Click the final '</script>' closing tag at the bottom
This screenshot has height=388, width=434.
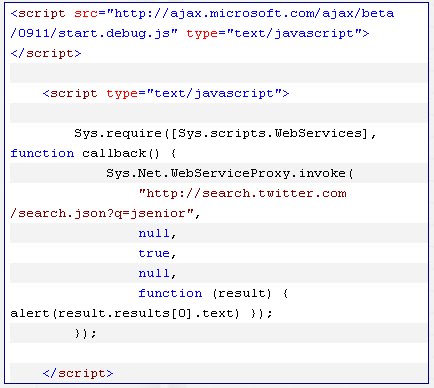(78, 374)
